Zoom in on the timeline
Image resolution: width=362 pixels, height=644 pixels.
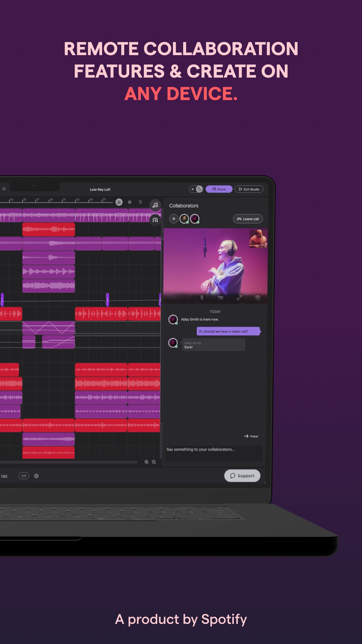pos(146,462)
